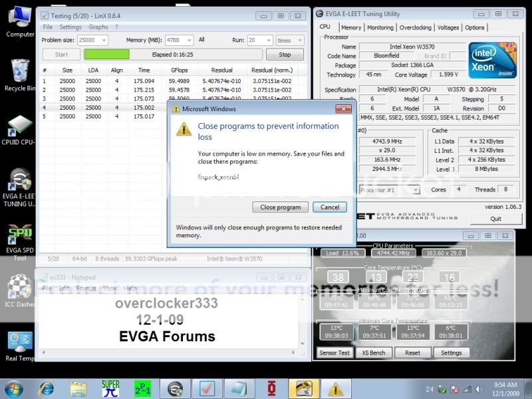The image size is (532, 399).
Task: Click the Internet Explorer taskbar icon
Action: 47,388
